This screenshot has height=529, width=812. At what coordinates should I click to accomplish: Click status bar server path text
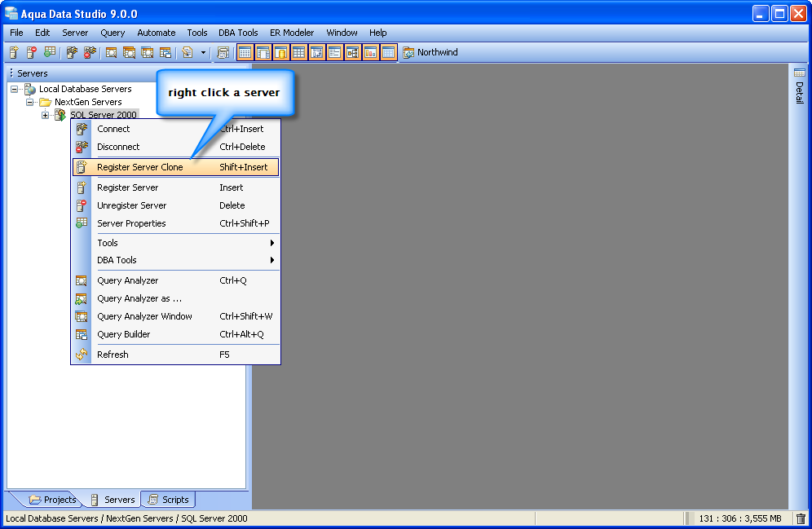(x=126, y=518)
